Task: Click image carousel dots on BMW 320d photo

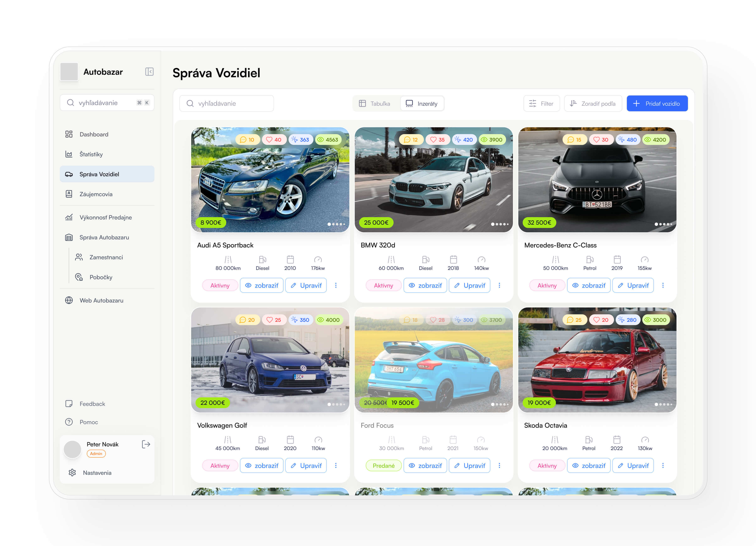Action: coord(499,224)
